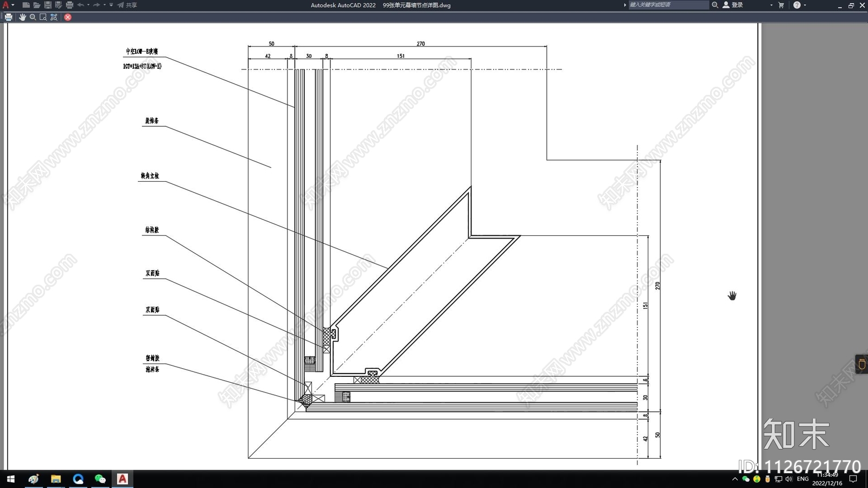Click the WeChat system tray icon
The width and height of the screenshot is (868, 488).
click(746, 479)
